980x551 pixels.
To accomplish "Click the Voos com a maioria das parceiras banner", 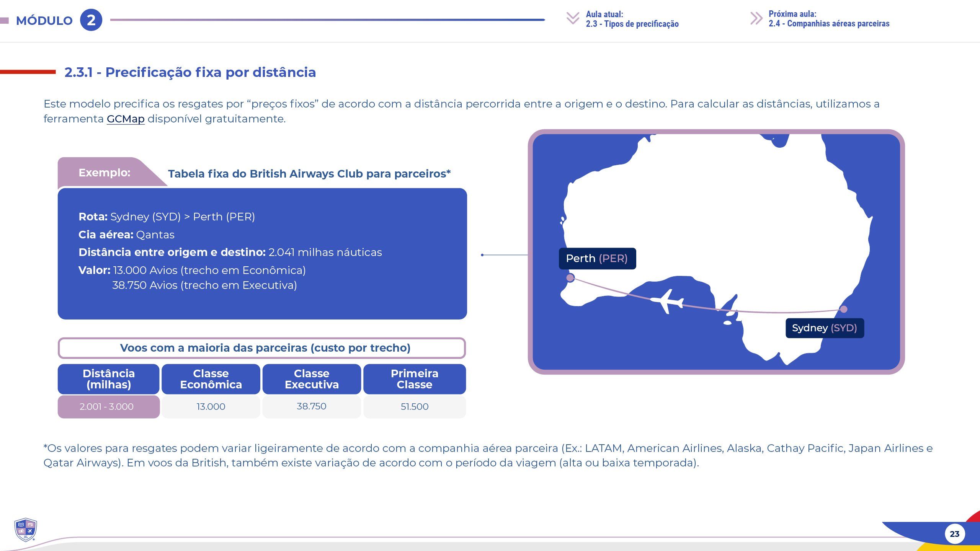I will click(x=262, y=348).
